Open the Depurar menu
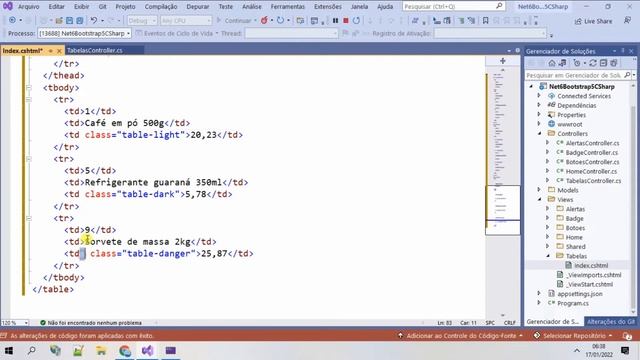 (198, 7)
